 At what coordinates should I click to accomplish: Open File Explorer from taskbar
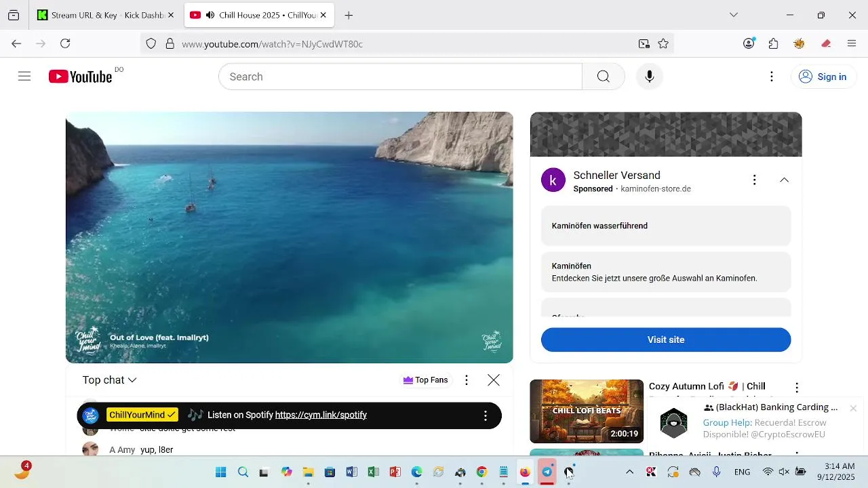point(308,472)
